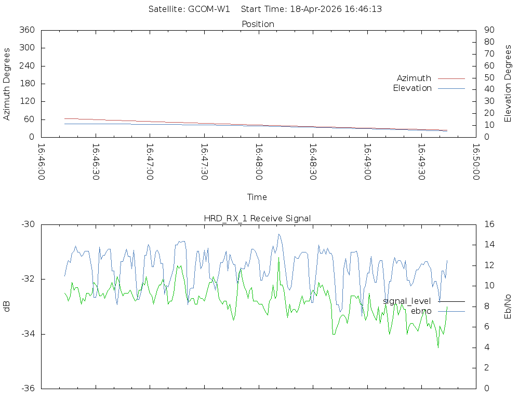The image size is (532, 399).
Task: Click the Azimuth Degrees axis label
Action: coord(7,84)
